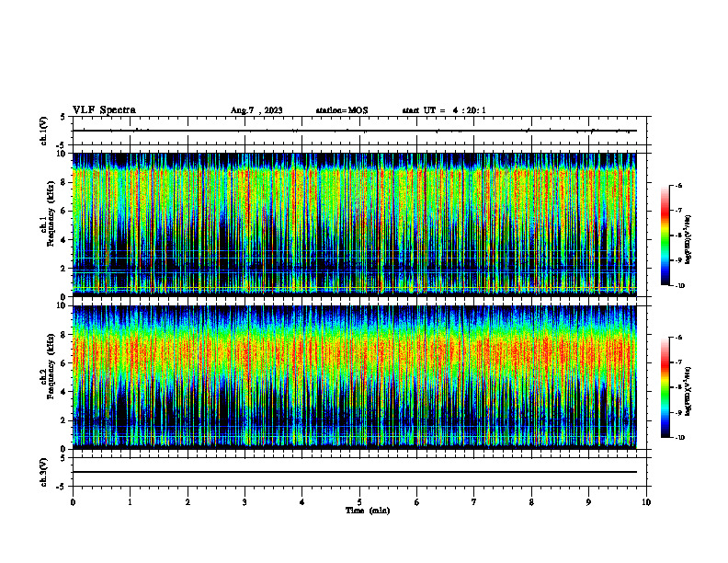The image size is (728, 563).
Task: Select the date label 'Aug.7 , 2023'
Action: point(256,110)
